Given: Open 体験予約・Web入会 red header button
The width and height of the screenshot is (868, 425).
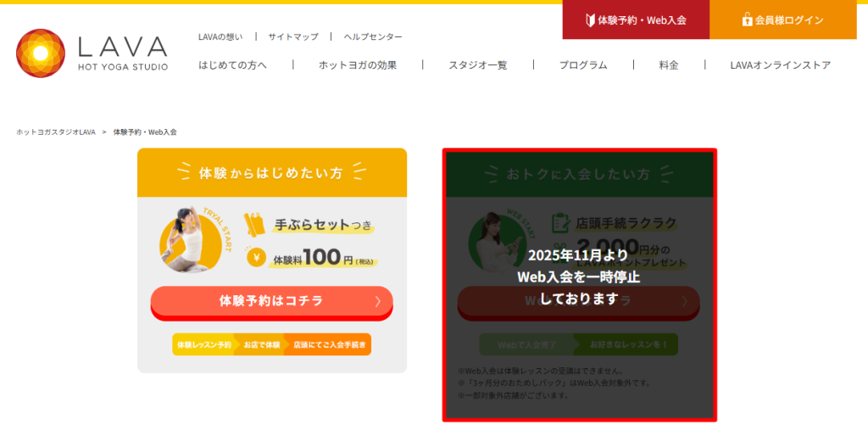Looking at the screenshot, I should coord(636,20).
